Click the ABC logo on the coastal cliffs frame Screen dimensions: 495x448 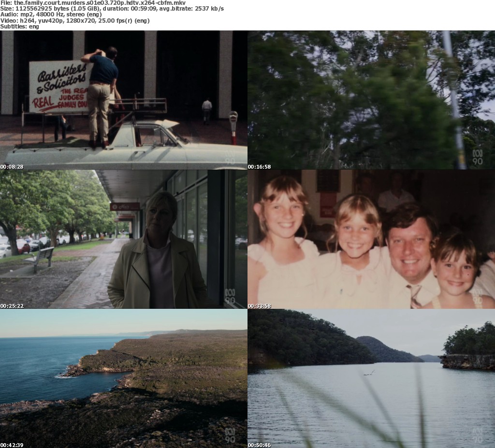(x=230, y=435)
